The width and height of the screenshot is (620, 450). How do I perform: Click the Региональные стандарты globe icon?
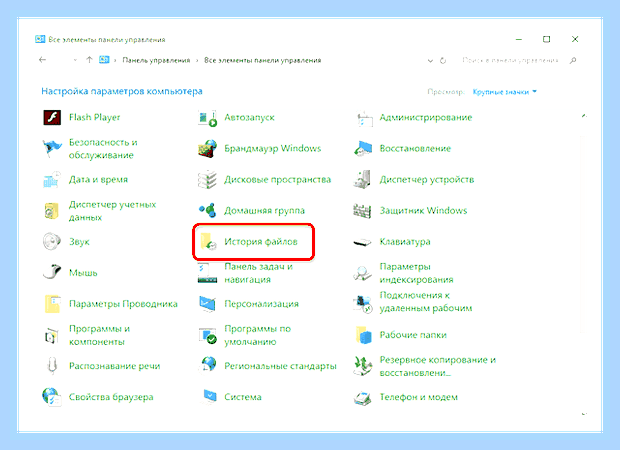tap(209, 364)
